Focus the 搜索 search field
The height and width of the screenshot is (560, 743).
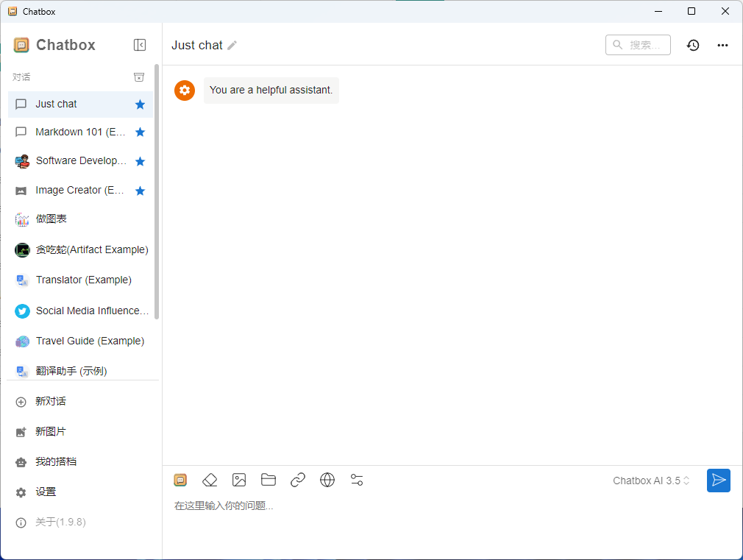pyautogui.click(x=638, y=45)
